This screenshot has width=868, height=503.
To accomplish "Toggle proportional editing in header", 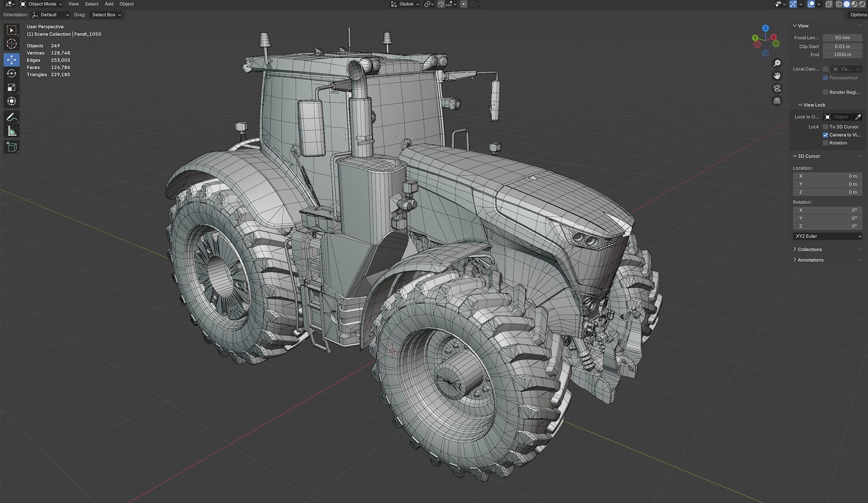I will point(464,4).
